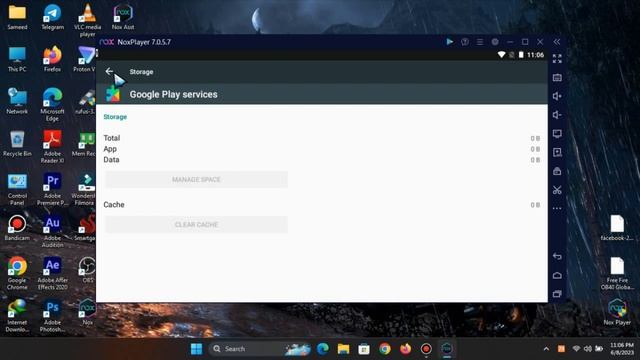640x360 pixels.
Task: Select the Network desktop icon
Action: [x=17, y=101]
